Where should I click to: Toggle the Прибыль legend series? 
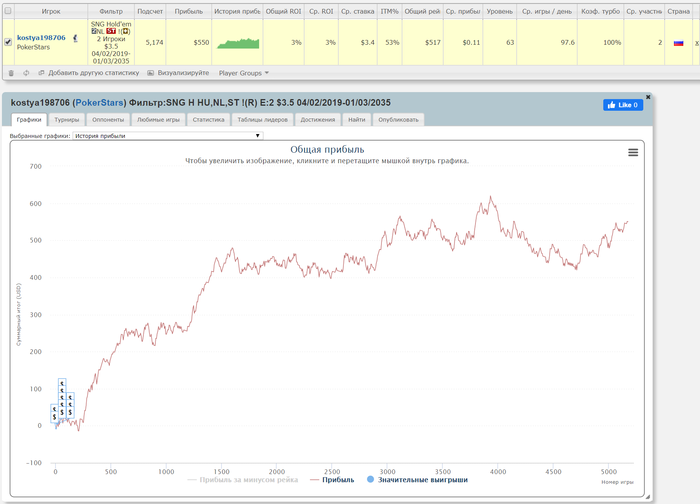pyautogui.click(x=332, y=480)
